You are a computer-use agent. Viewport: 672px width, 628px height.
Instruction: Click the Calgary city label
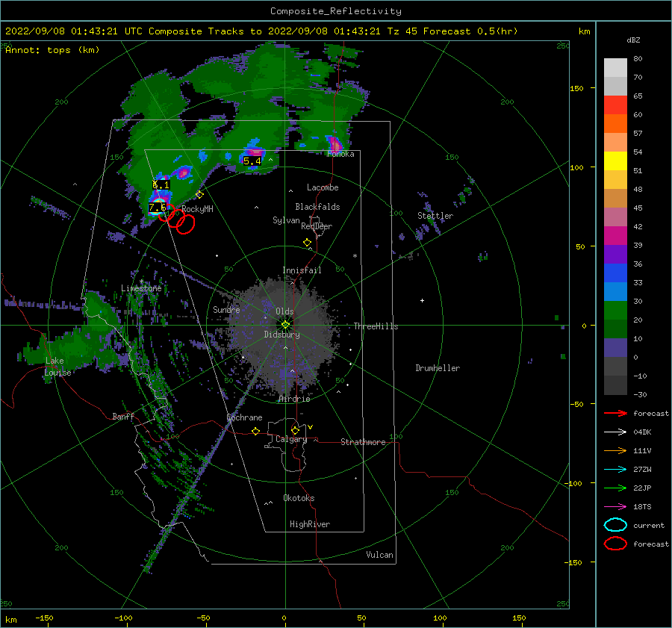291,439
